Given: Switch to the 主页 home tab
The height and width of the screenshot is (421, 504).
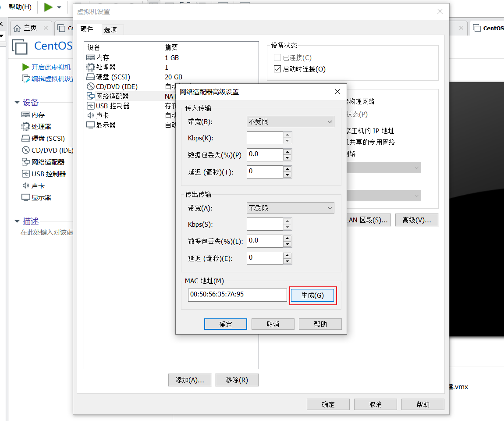Looking at the screenshot, I should click(30, 28).
